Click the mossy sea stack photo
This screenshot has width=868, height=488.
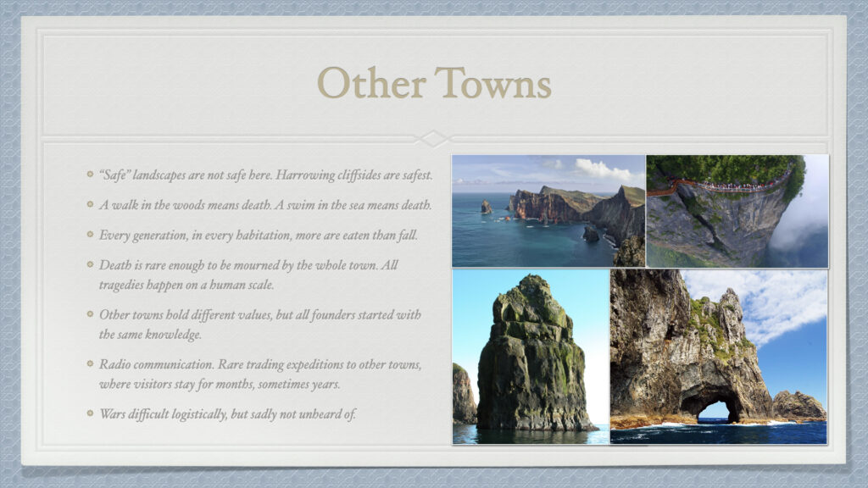pos(531,357)
